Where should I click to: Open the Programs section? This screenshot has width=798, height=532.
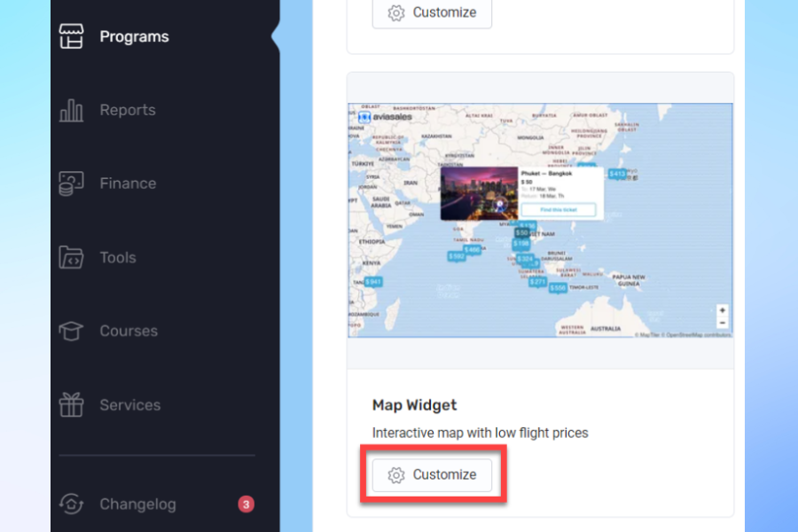click(x=135, y=36)
